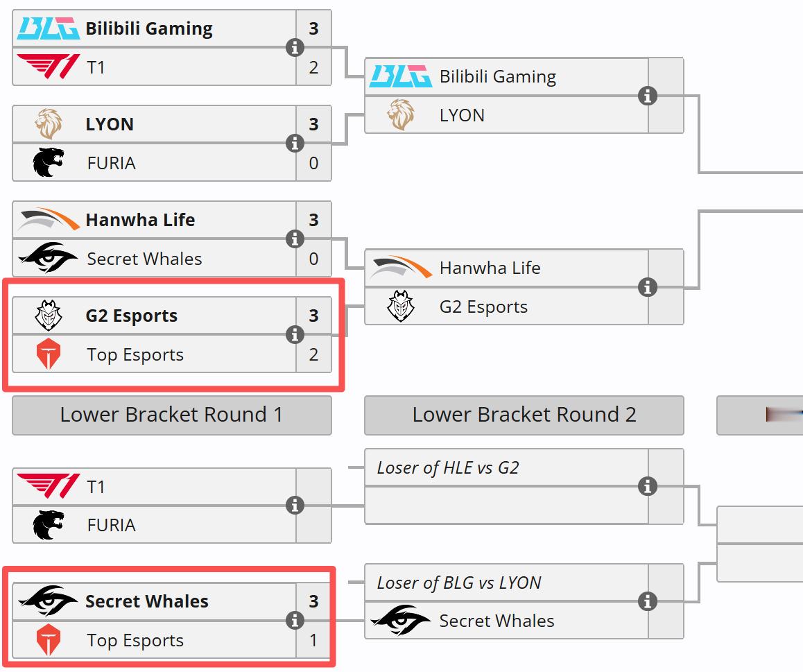View match info for Bilibili Gaming vs LYON
This screenshot has width=803, height=672.
[647, 96]
